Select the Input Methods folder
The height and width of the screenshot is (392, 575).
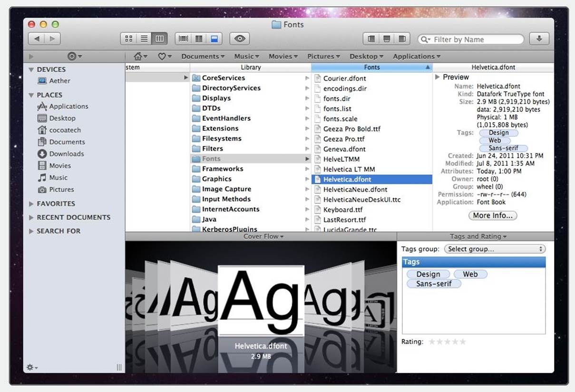click(251, 199)
